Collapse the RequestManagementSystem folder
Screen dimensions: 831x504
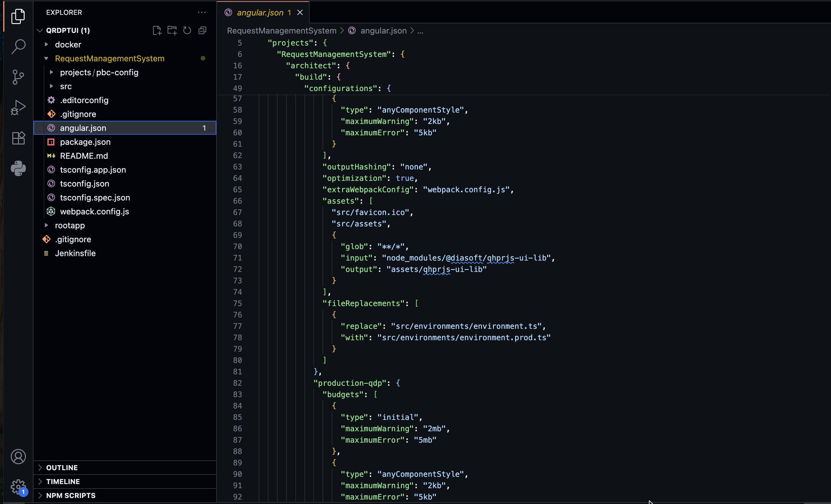[x=109, y=58]
